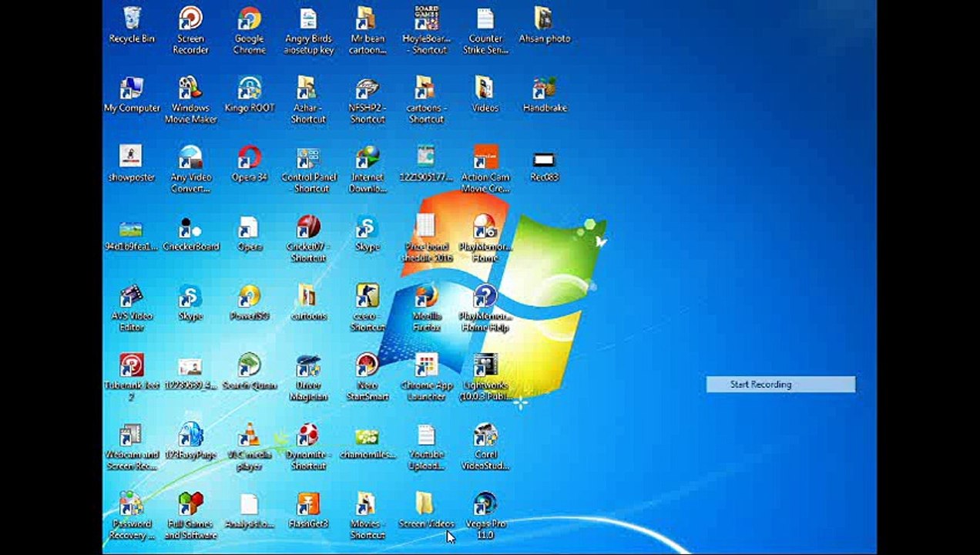Open the Azhar - Shortcut folder
The image size is (980, 555).
308,99
